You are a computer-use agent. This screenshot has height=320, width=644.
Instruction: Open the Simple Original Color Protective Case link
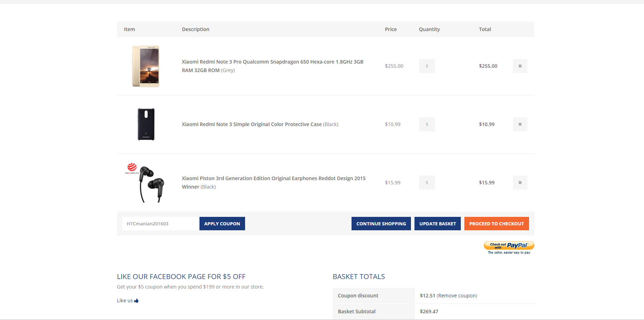click(x=252, y=124)
